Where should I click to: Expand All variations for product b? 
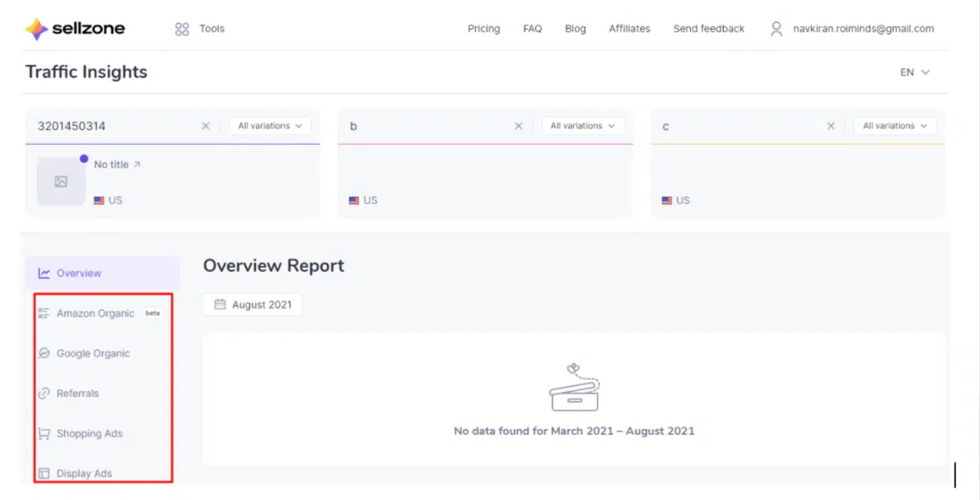coord(582,126)
